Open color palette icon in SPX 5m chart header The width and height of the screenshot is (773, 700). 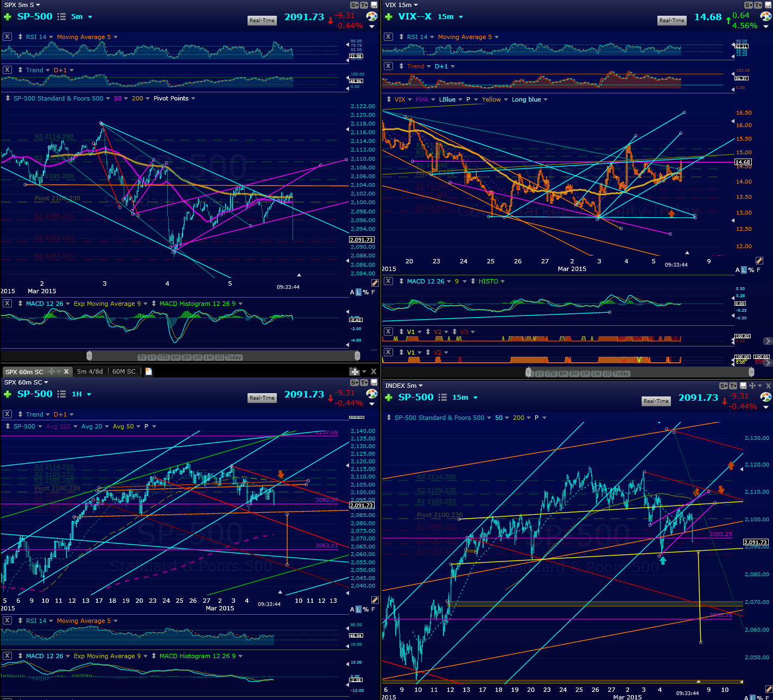[372, 16]
